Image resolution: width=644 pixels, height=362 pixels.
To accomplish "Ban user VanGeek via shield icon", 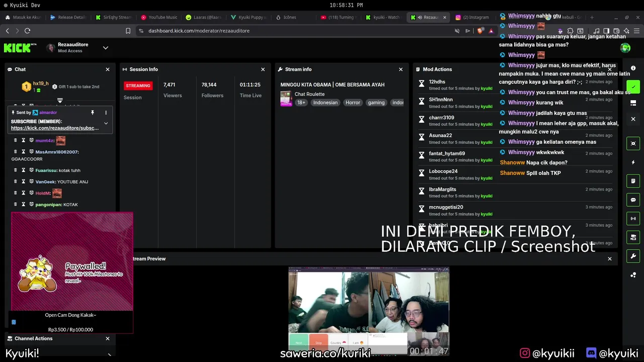I will tap(31, 182).
